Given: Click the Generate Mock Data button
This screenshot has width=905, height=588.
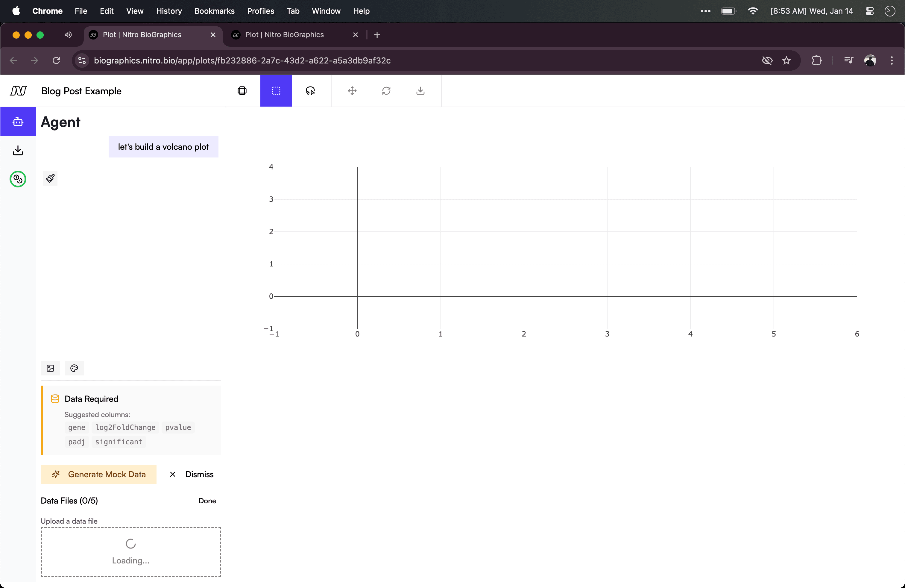Looking at the screenshot, I should point(98,474).
